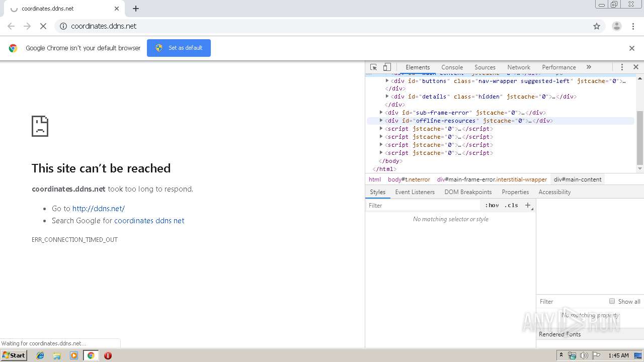Click Set as default button
Screen dimensions: 644x362
click(x=179, y=48)
